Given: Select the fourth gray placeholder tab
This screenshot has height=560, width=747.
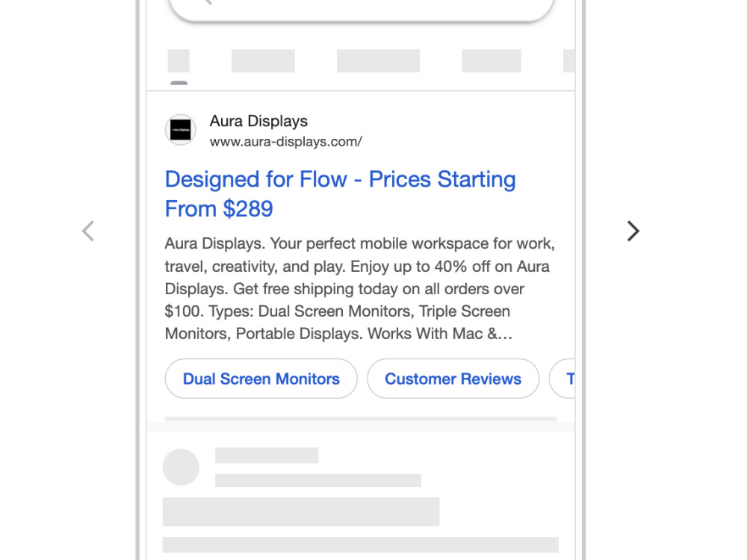Looking at the screenshot, I should (x=492, y=61).
